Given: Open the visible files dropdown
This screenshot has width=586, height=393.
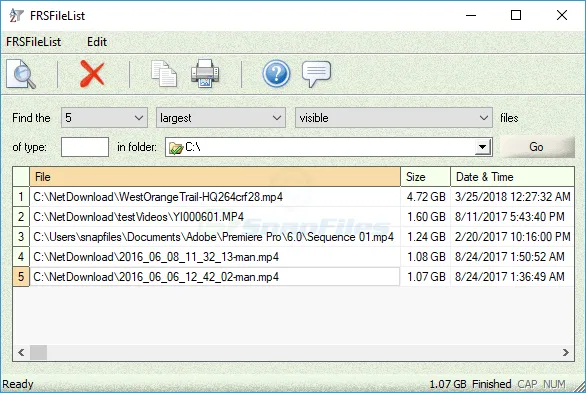Looking at the screenshot, I should pyautogui.click(x=394, y=118).
